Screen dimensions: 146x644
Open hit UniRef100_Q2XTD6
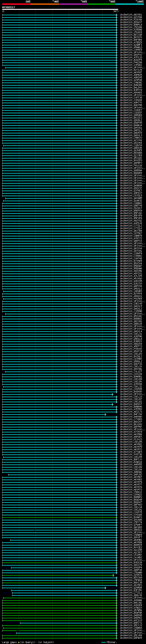click(131, 17)
